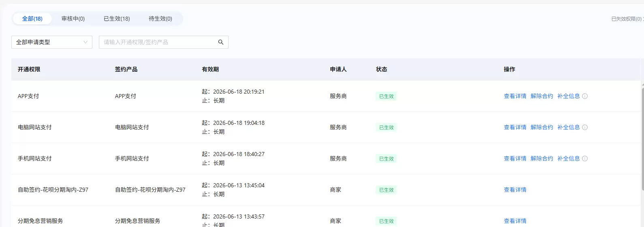Click 电脑网站支付 in 签约产品 column
The image size is (644, 227).
point(132,127)
